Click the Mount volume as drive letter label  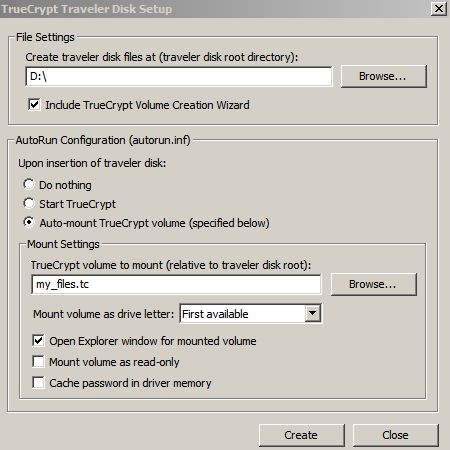[104, 314]
